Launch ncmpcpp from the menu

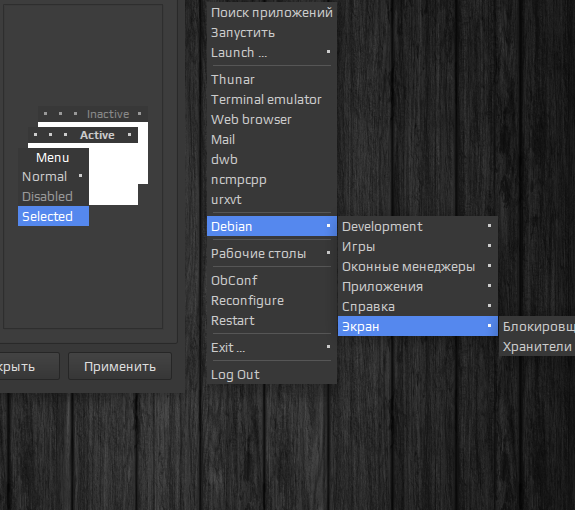pyautogui.click(x=272, y=180)
